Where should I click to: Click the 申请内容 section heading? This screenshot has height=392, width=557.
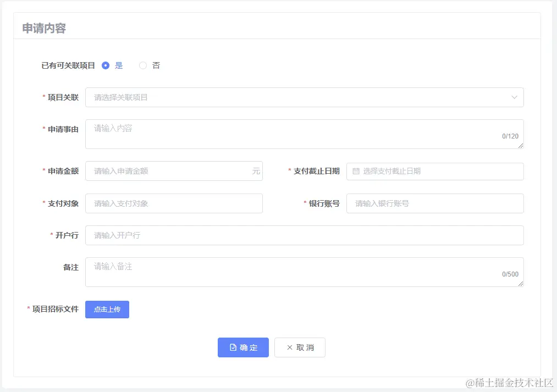point(44,28)
